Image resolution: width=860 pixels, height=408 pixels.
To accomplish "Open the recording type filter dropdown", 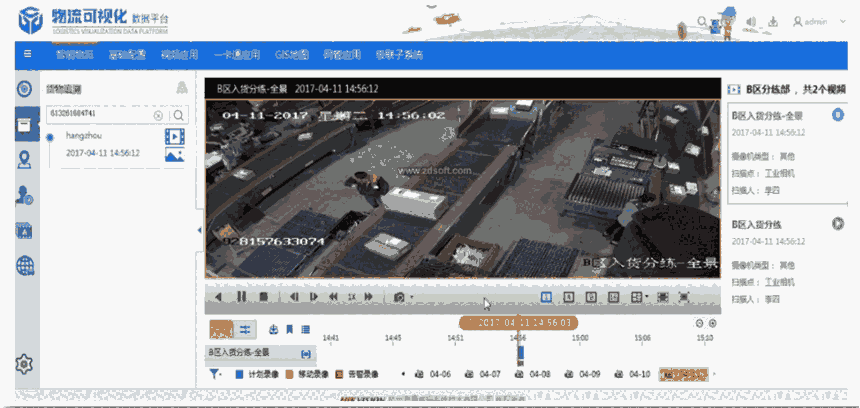I will tap(217, 374).
